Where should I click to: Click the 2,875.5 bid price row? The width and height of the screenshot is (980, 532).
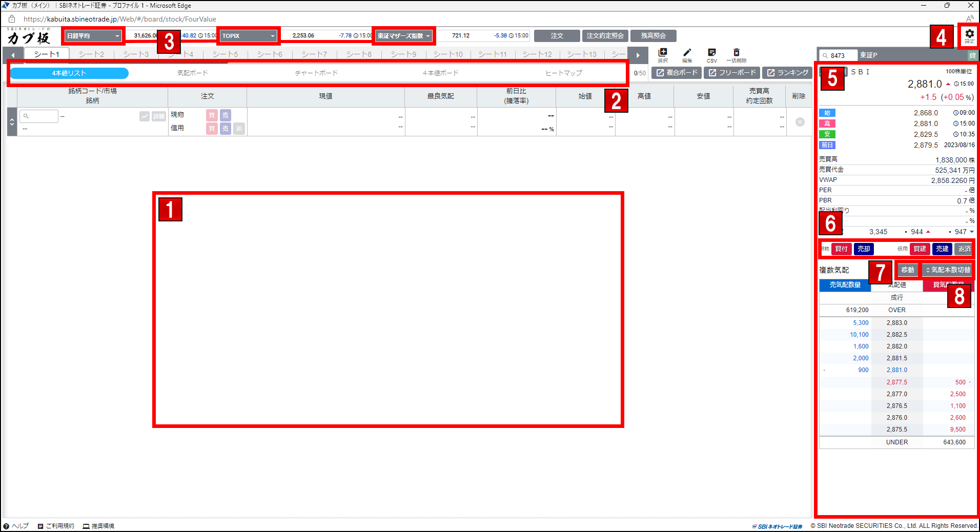pos(897,429)
